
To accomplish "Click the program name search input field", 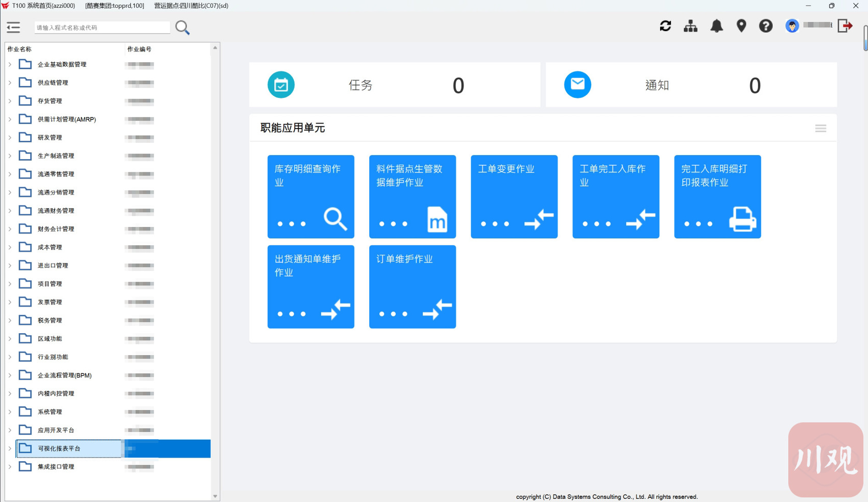I will pos(102,28).
